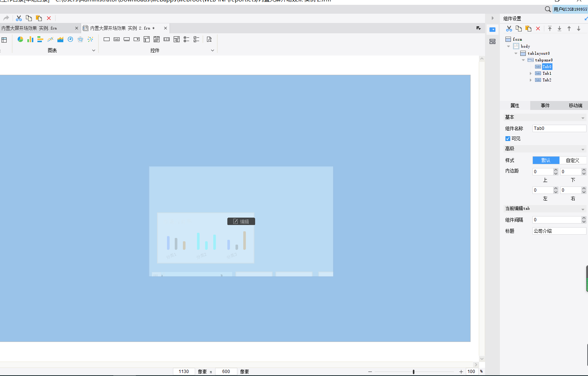Viewport: 588px width, 376px height.
Task: Click the report block table icon
Action: (x=4, y=40)
